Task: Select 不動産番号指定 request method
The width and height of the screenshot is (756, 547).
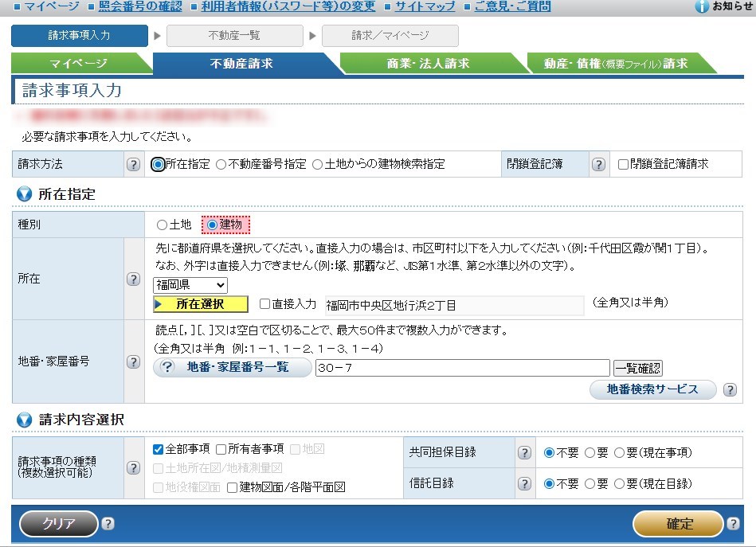Action: coord(221,165)
